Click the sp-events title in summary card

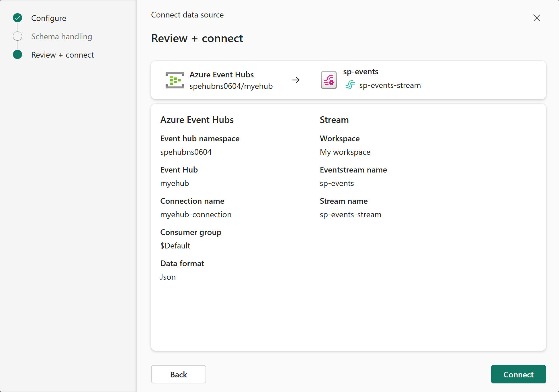[x=361, y=72]
